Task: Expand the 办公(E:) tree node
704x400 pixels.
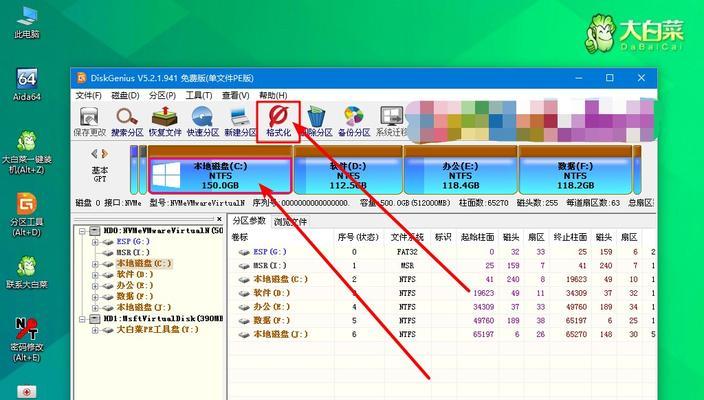Action: click(95, 286)
